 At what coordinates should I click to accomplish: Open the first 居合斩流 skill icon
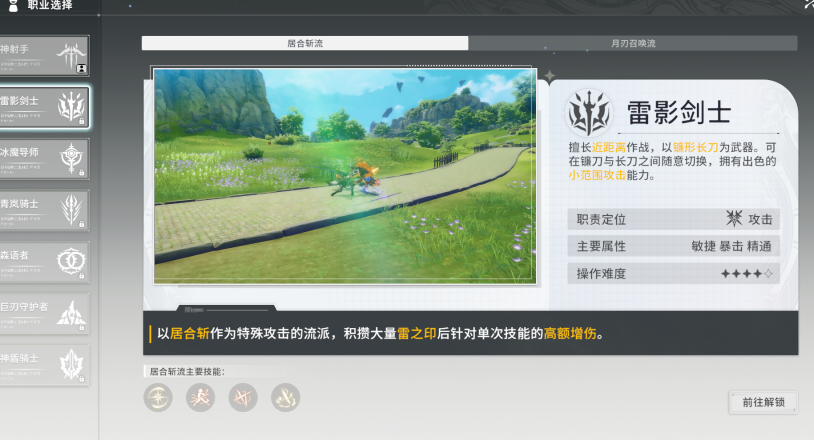pos(158,398)
